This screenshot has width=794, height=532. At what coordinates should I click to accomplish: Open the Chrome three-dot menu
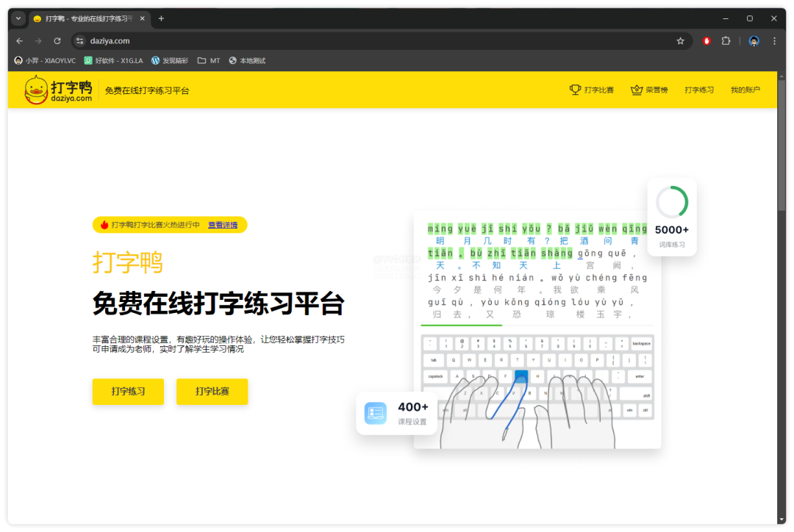pos(774,41)
